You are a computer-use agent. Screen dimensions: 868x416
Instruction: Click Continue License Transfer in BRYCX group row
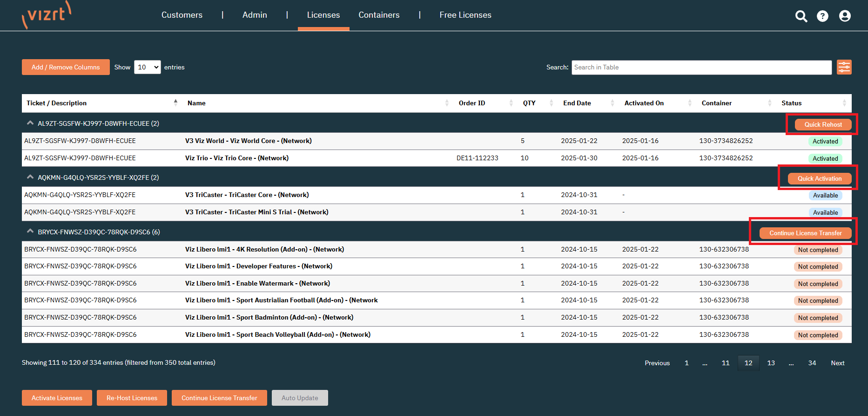tap(805, 233)
